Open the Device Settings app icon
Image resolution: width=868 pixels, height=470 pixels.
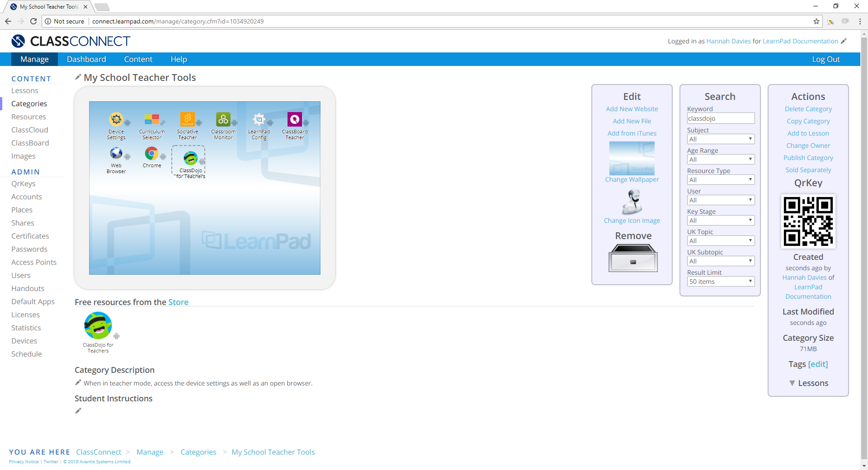pos(116,119)
